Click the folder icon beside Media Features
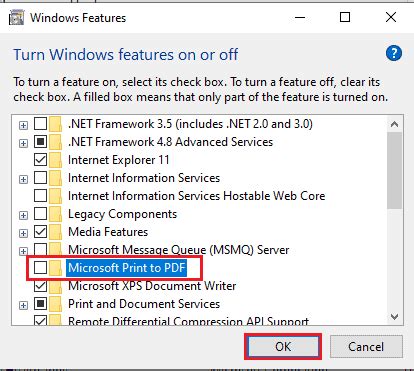Screen dimensions: 414x371 56,232
